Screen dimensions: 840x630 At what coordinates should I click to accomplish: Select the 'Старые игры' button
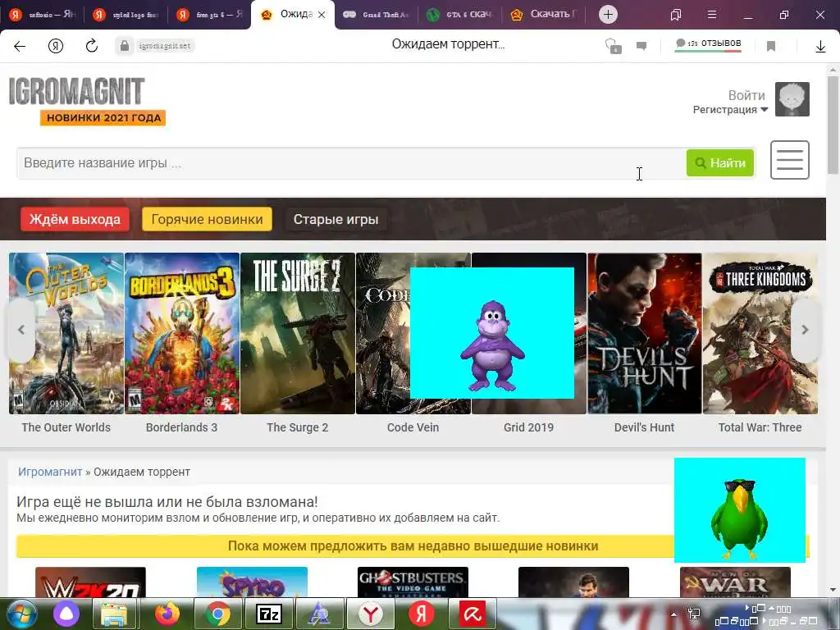(336, 219)
